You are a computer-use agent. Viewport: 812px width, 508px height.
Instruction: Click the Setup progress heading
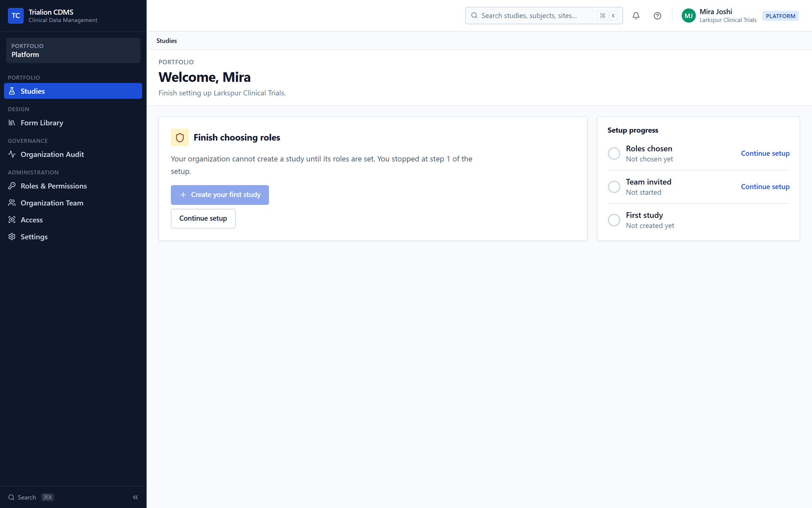coord(633,130)
